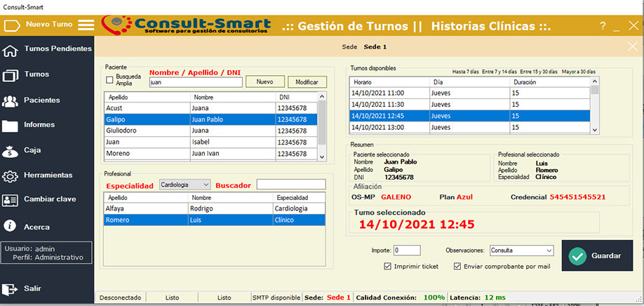Image resolution: width=644 pixels, height=306 pixels.
Task: Click the Turnos Pendientes home icon
Action: (x=11, y=50)
